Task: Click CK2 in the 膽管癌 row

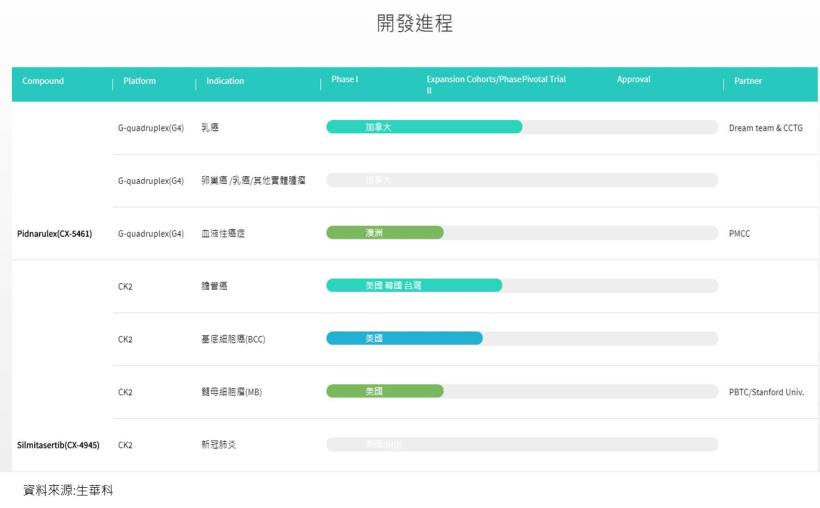Action: [x=125, y=286]
